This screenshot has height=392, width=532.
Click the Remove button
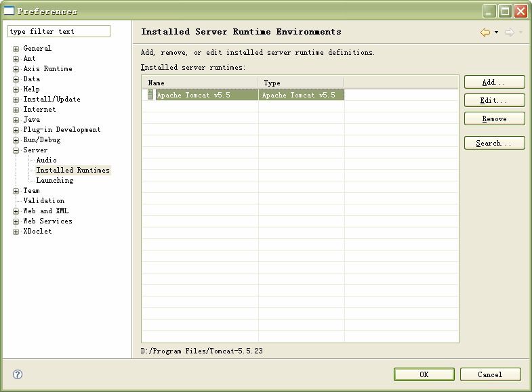point(494,118)
